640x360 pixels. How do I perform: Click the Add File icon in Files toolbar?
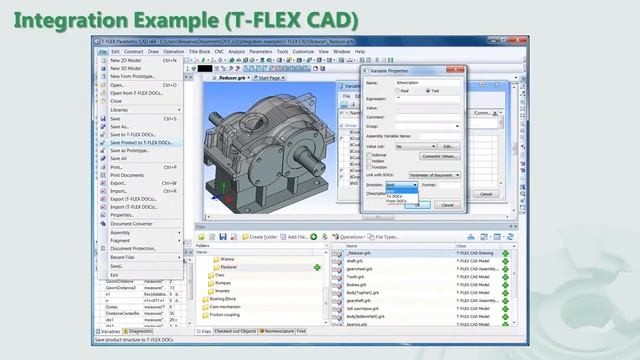283,237
